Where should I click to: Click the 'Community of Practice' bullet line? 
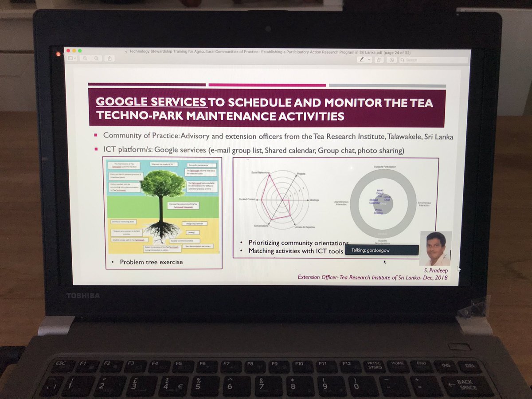point(278,136)
